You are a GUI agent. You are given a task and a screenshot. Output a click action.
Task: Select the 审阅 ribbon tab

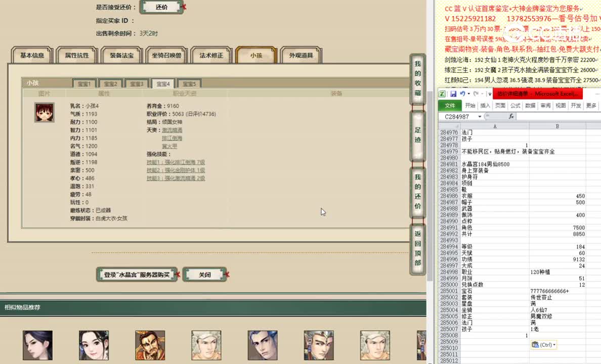pyautogui.click(x=545, y=106)
